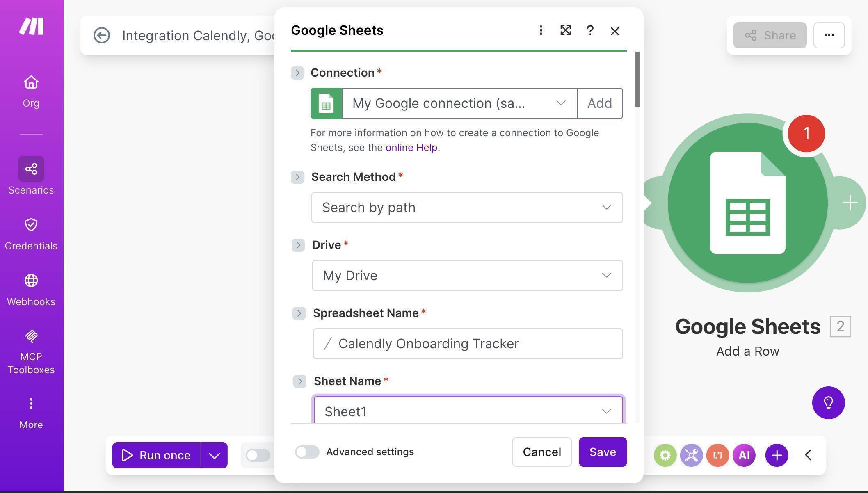This screenshot has width=868, height=493.
Task: Save the Google Sheets module settings
Action: [602, 452]
